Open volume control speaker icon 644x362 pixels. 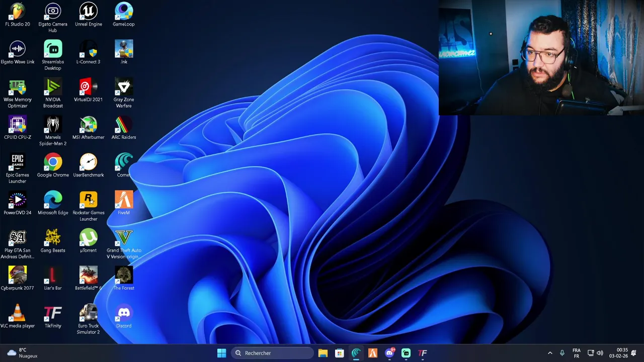click(x=600, y=353)
